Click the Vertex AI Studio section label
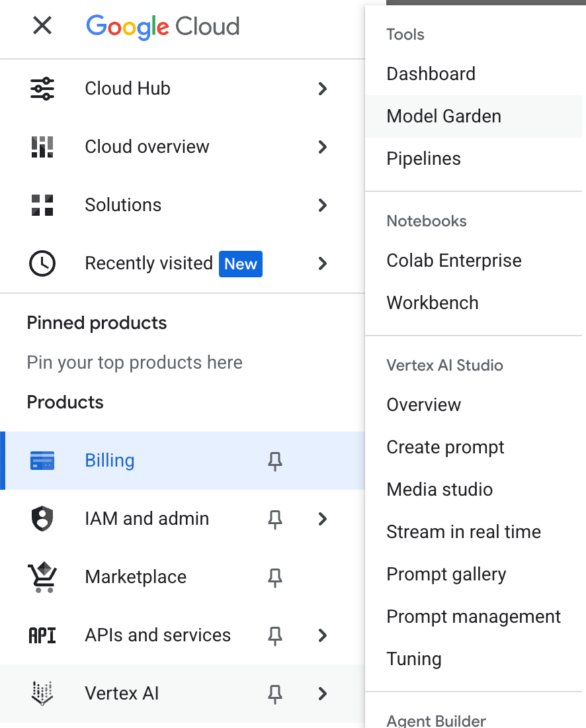Screen dimensions: 586x728 click(x=444, y=365)
